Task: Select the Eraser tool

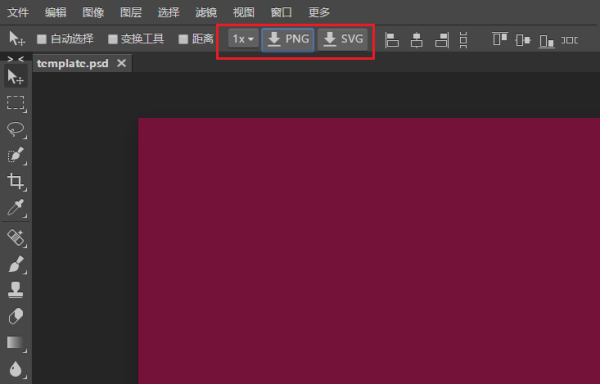Action: click(x=15, y=316)
